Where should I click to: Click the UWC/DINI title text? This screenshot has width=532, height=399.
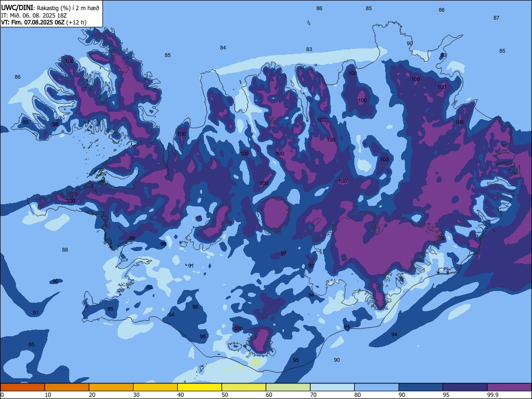pos(17,8)
